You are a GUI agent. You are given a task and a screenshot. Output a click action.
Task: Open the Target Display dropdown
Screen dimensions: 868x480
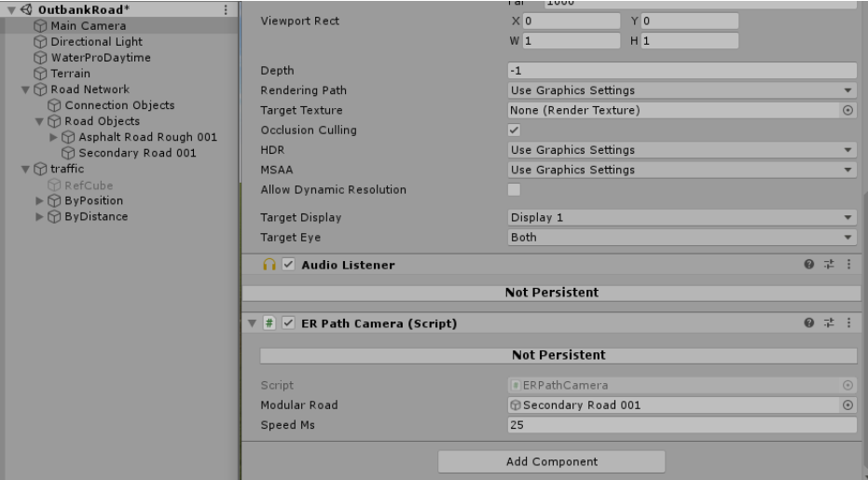click(681, 217)
